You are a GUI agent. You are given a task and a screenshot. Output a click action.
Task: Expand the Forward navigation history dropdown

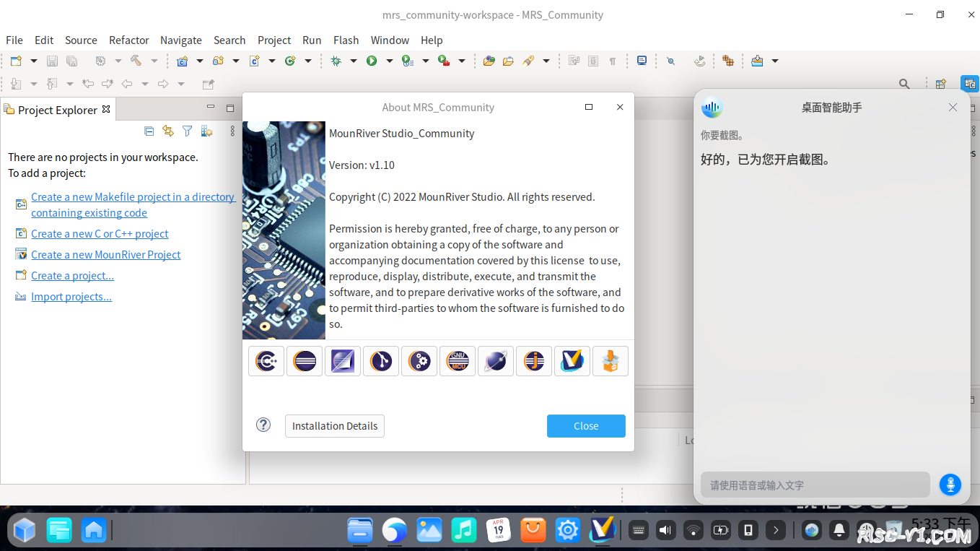(181, 84)
